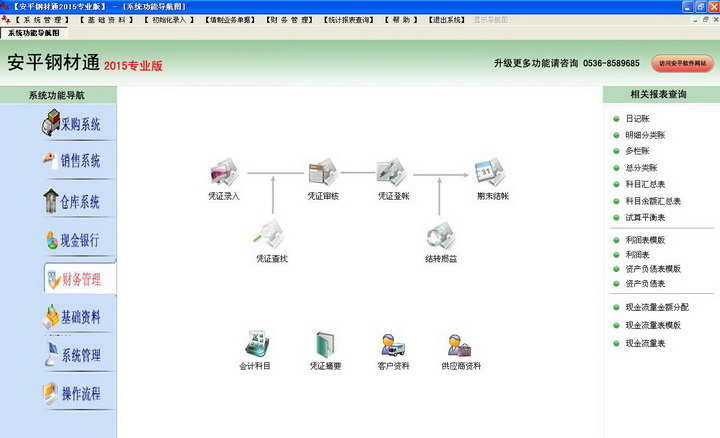The image size is (720, 438).
Task: Open the 利润表模版 report link
Action: click(x=645, y=240)
